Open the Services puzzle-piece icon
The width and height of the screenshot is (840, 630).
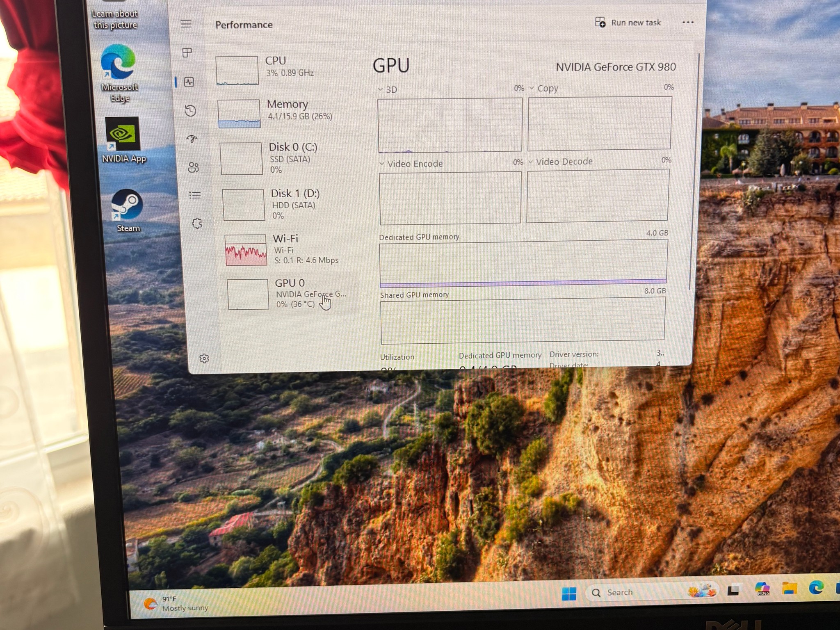(197, 223)
